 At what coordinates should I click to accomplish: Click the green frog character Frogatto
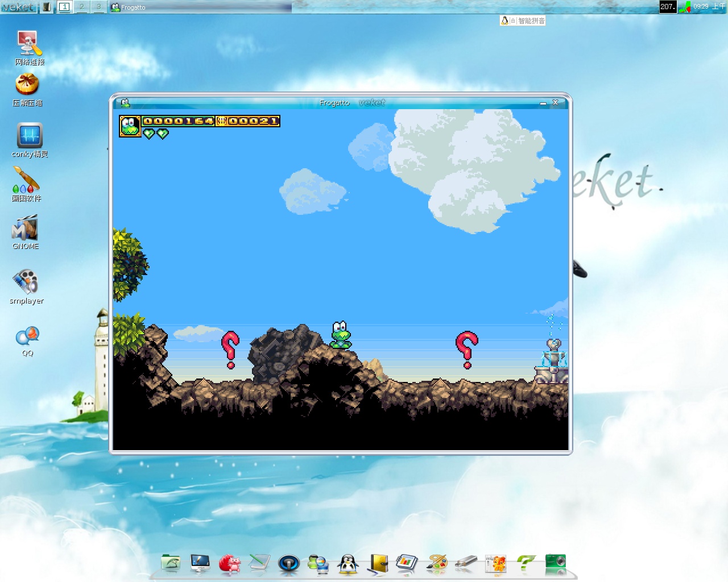pyautogui.click(x=341, y=335)
